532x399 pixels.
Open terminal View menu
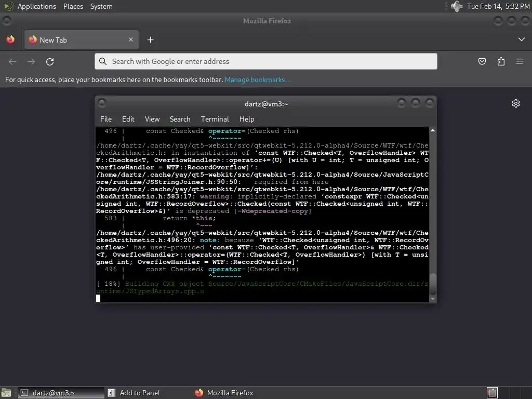pos(152,119)
